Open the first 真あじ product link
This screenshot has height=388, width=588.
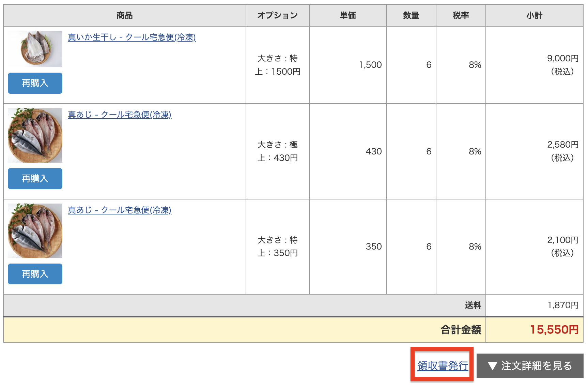pos(120,115)
